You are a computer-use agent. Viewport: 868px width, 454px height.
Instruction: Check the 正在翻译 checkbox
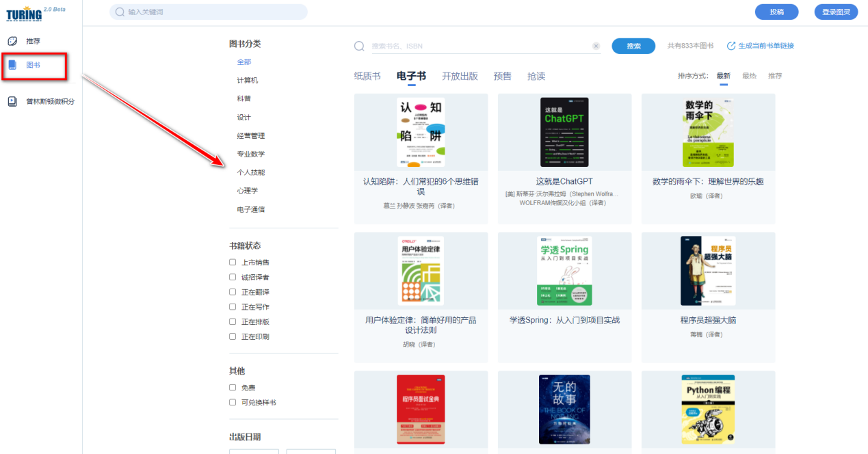233,292
